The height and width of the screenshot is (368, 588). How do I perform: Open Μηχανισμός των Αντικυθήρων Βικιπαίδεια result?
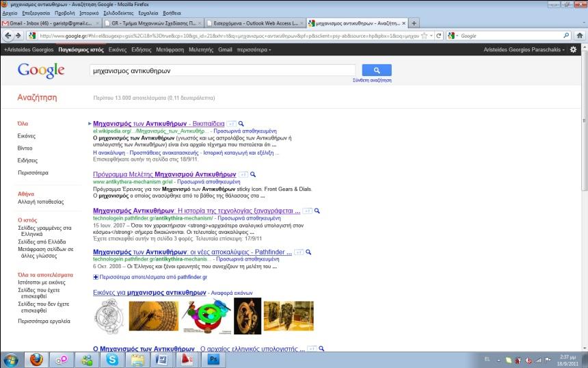click(x=159, y=123)
